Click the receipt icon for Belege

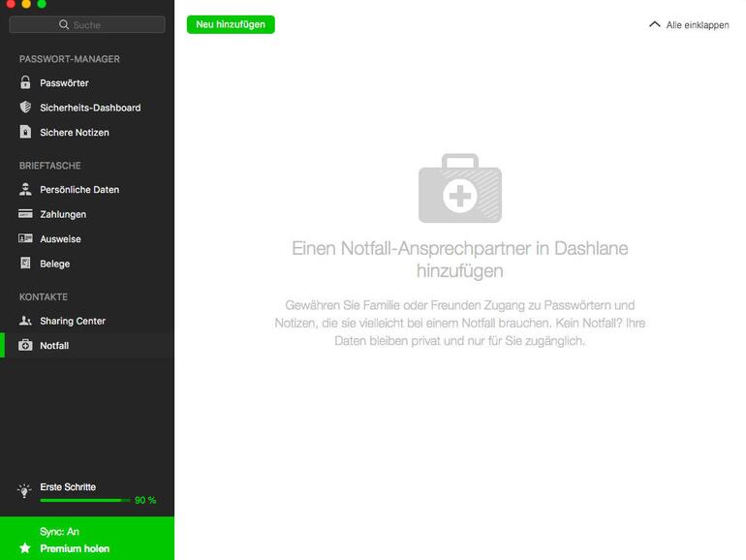(25, 264)
